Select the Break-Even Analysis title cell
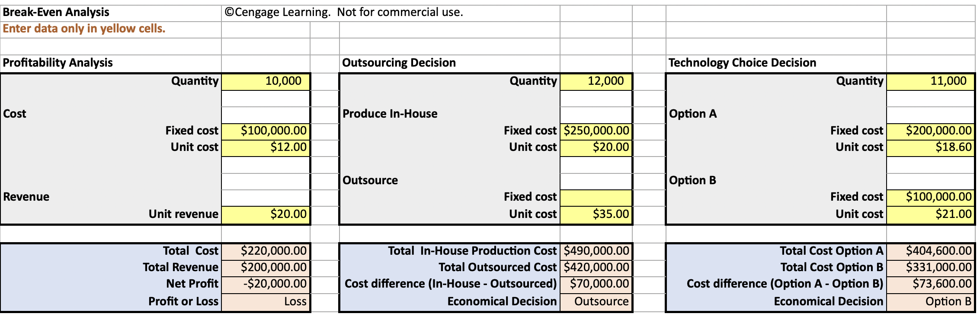The image size is (980, 320). tap(111, 13)
